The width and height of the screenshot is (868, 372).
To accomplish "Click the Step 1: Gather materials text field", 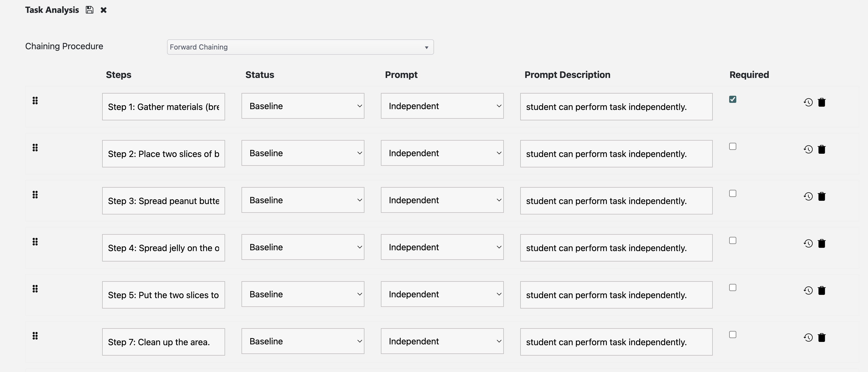I will click(x=163, y=107).
